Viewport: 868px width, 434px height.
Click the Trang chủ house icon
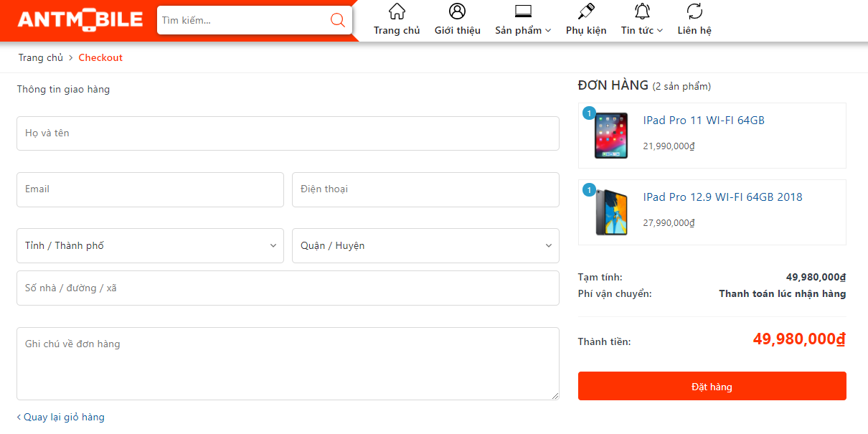[x=397, y=11]
